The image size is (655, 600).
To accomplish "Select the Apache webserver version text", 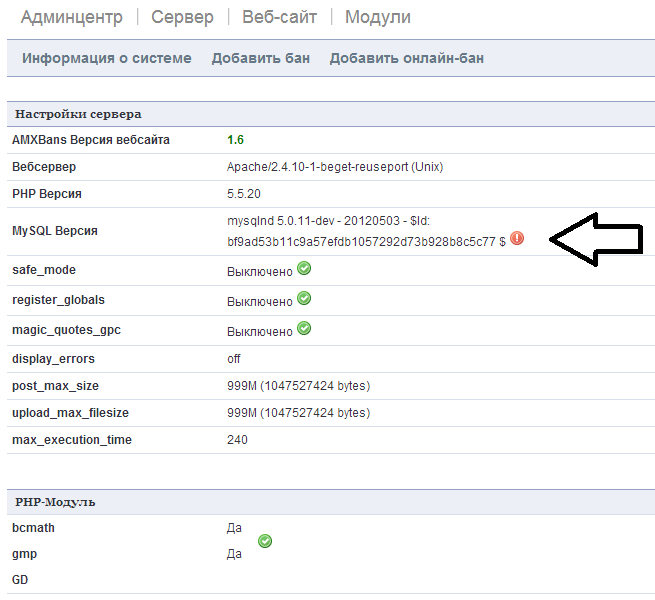I will [335, 167].
